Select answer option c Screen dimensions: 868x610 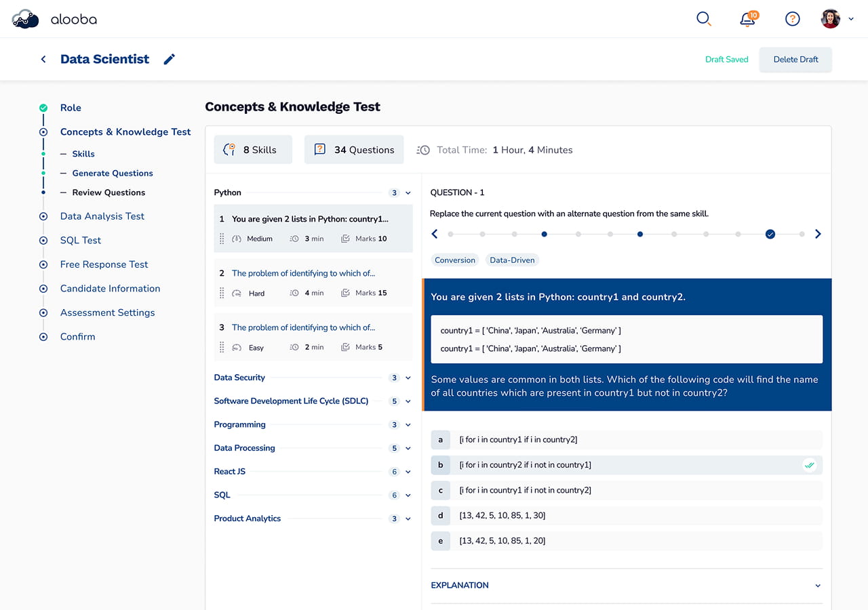pyautogui.click(x=627, y=490)
